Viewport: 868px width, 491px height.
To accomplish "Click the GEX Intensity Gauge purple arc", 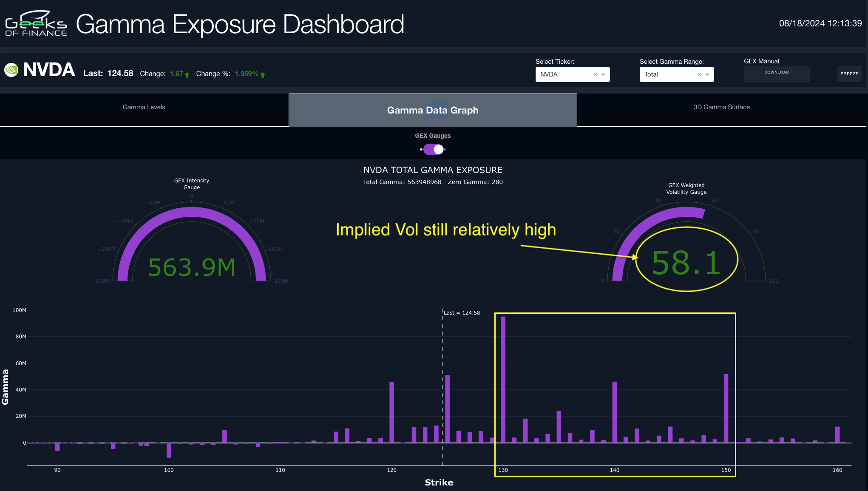I will pyautogui.click(x=192, y=211).
